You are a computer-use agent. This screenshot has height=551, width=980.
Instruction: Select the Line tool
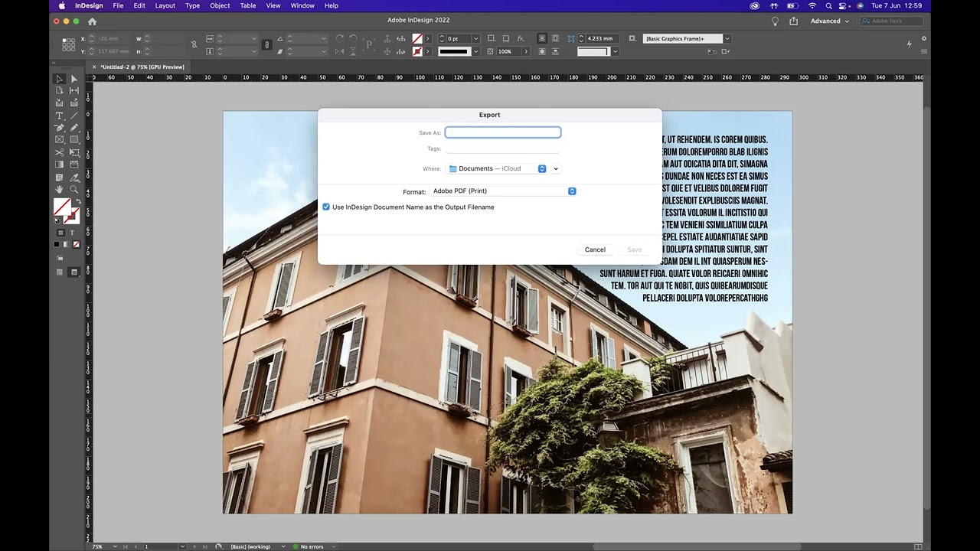point(74,116)
